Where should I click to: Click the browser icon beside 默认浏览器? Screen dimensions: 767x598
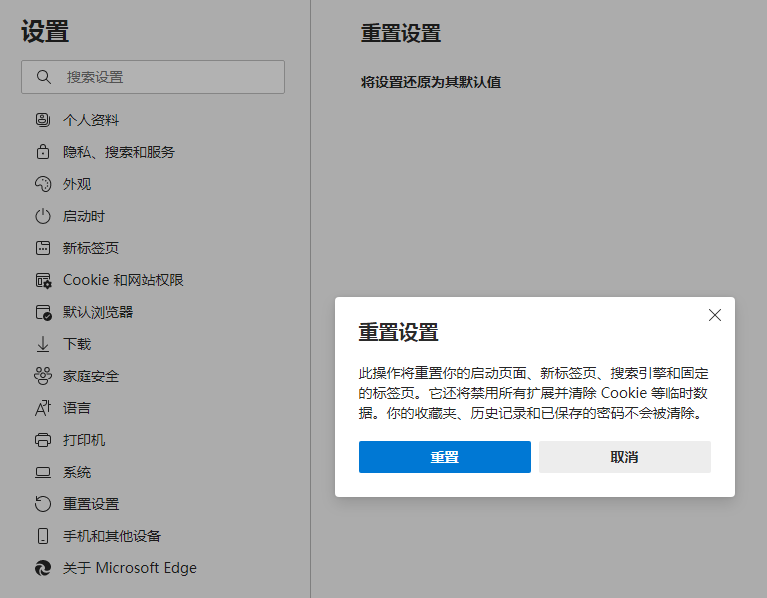[x=43, y=312]
